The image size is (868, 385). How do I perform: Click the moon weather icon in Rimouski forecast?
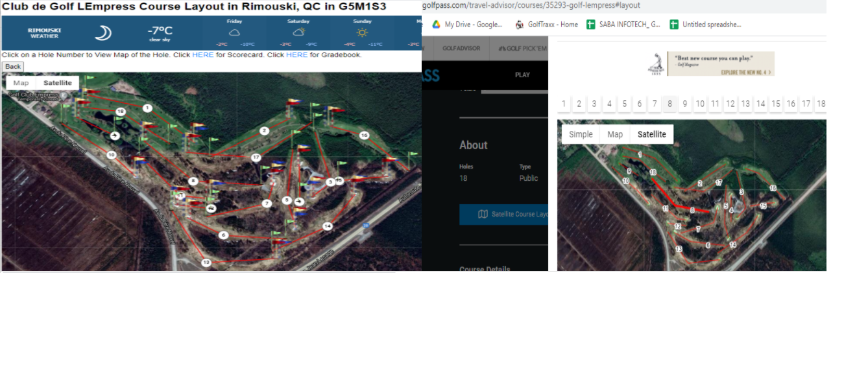(x=102, y=33)
